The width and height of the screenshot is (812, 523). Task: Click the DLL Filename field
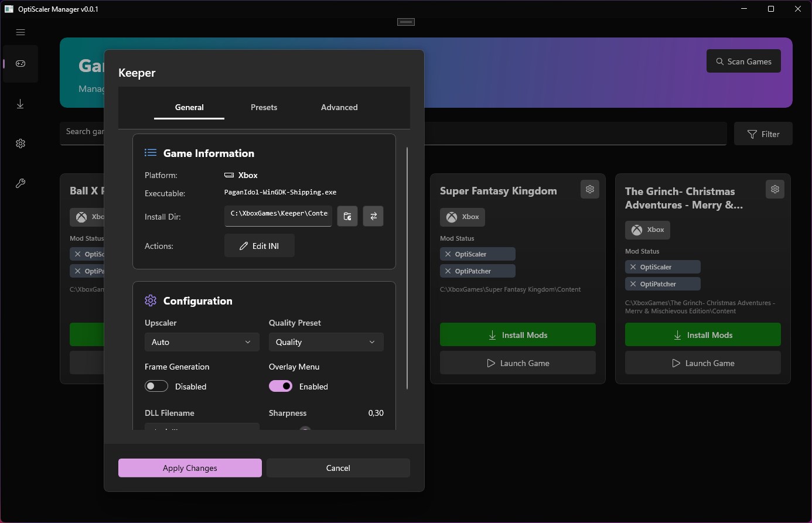point(202,427)
